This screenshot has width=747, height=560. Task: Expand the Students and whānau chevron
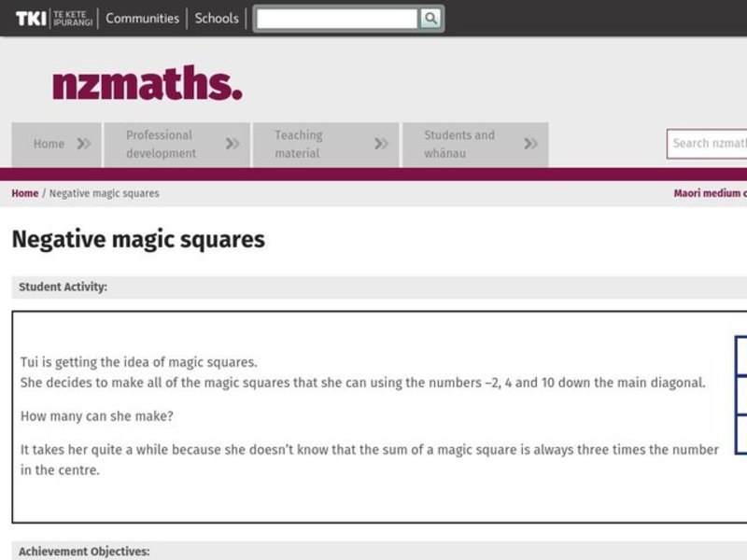tap(531, 144)
